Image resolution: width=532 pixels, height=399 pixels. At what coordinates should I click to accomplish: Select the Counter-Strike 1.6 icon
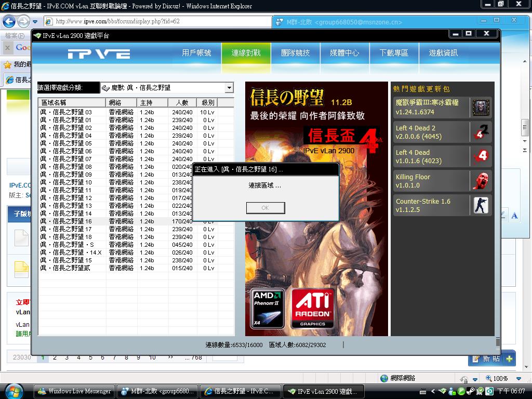(481, 205)
